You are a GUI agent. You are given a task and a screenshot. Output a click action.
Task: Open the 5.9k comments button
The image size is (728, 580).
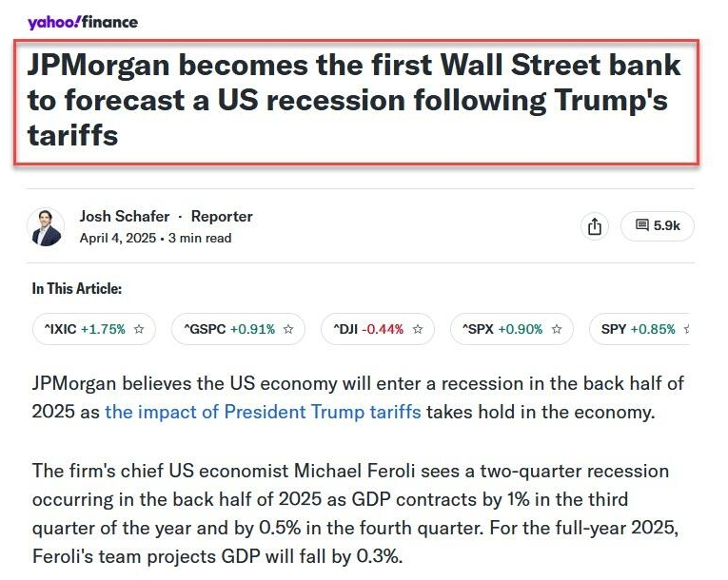pyautogui.click(x=658, y=226)
